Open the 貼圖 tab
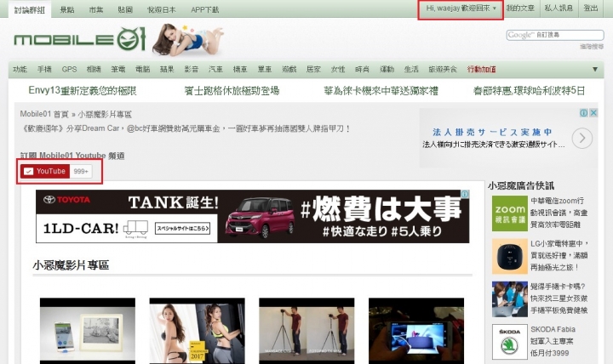 (x=125, y=9)
